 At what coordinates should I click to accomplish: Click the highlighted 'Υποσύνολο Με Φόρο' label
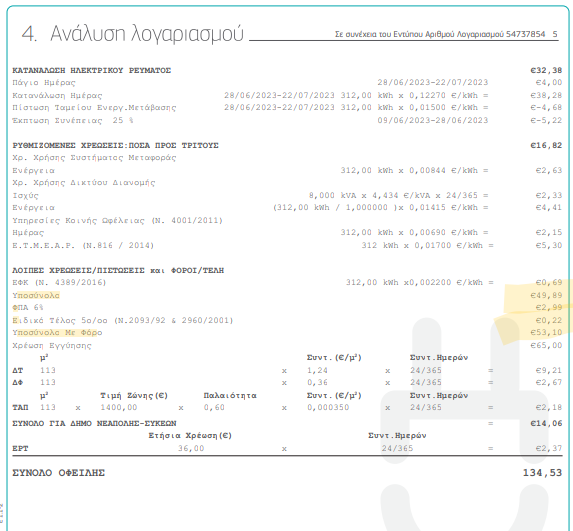point(57,333)
